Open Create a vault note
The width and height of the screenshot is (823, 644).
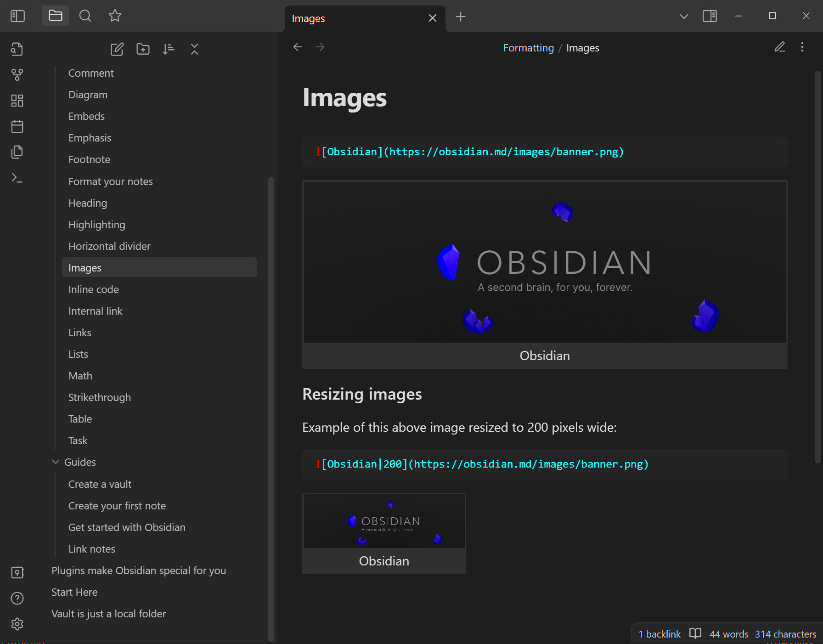tap(159, 484)
